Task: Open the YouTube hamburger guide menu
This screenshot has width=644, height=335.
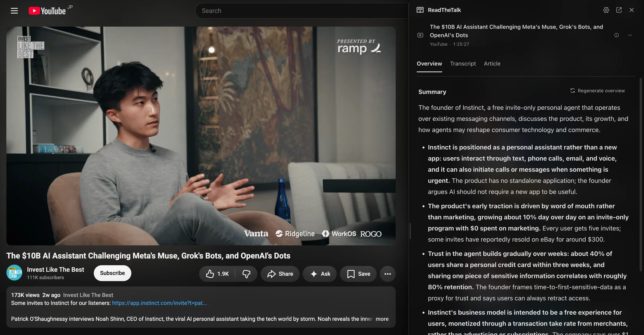Action: [x=14, y=11]
